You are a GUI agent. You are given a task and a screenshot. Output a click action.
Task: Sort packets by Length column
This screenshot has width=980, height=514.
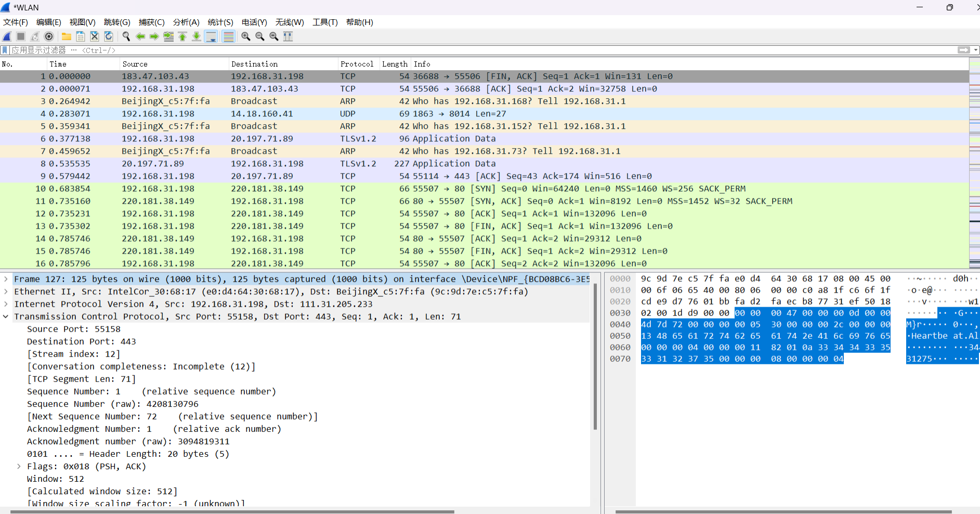pyautogui.click(x=395, y=64)
